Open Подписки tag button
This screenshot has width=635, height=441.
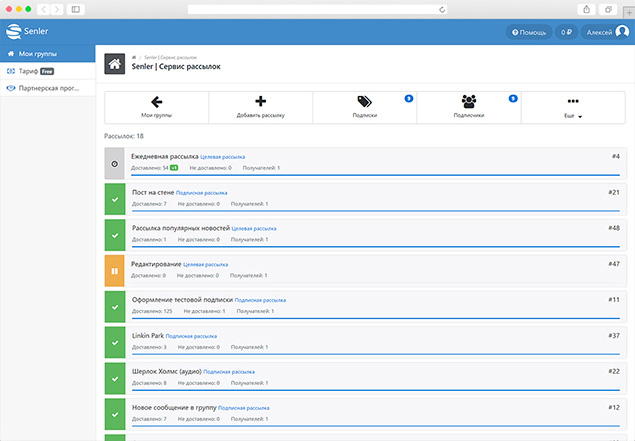tap(364, 107)
